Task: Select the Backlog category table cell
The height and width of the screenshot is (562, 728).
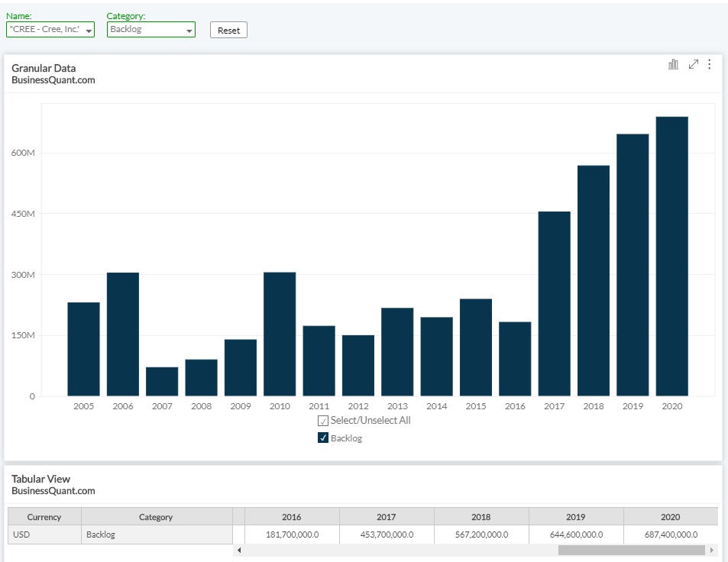Action: [157, 535]
